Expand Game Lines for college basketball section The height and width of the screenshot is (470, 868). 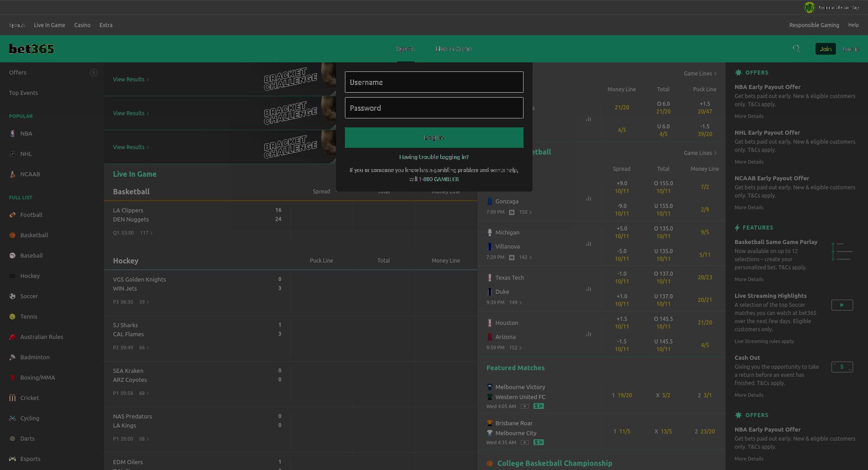pyautogui.click(x=700, y=153)
